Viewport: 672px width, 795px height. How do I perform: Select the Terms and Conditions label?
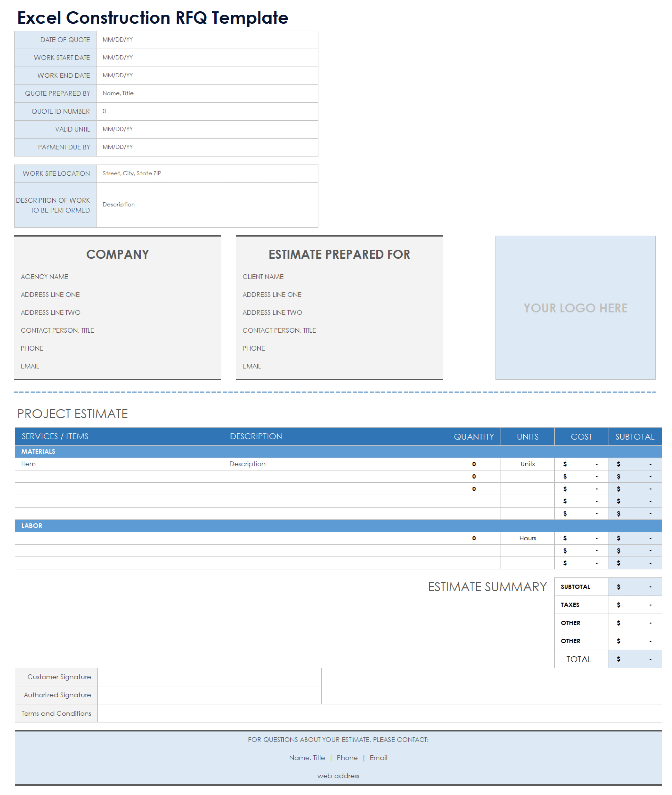[x=56, y=714]
